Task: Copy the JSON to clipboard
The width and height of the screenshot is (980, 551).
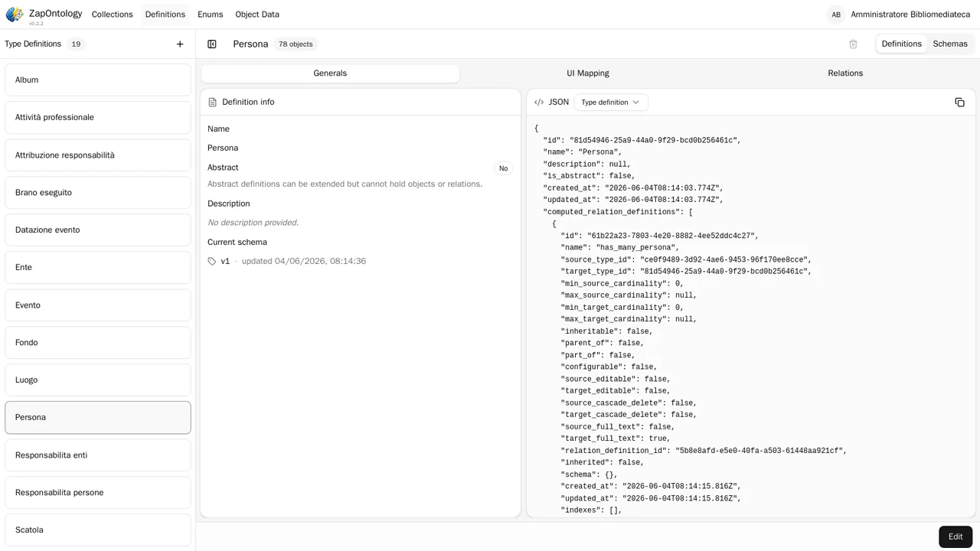Action: click(959, 103)
